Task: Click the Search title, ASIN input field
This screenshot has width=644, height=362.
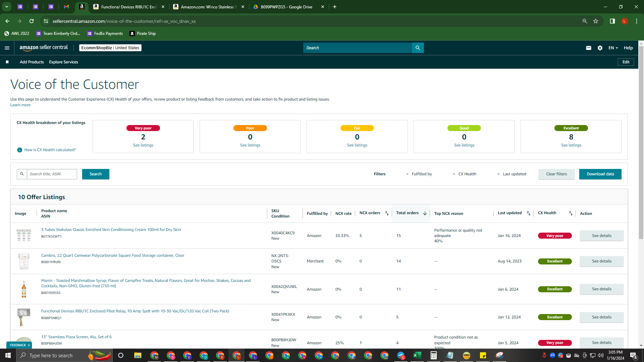Action: click(52, 174)
